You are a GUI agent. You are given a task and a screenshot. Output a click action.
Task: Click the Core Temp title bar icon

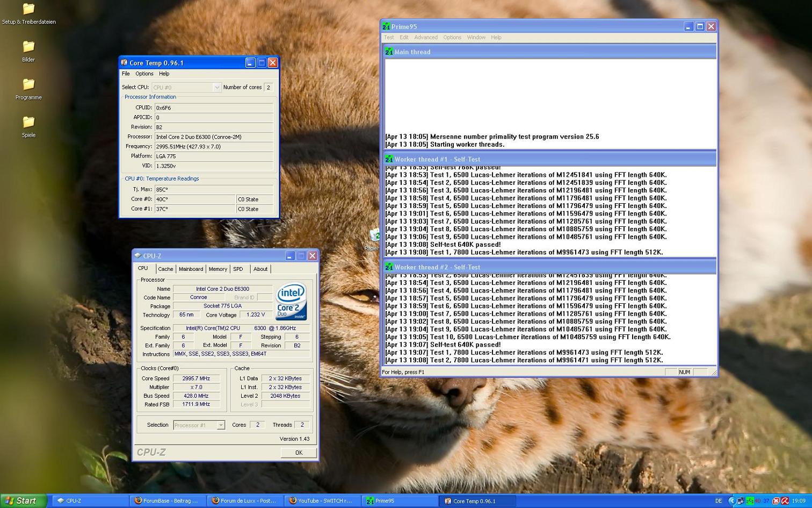(124, 62)
